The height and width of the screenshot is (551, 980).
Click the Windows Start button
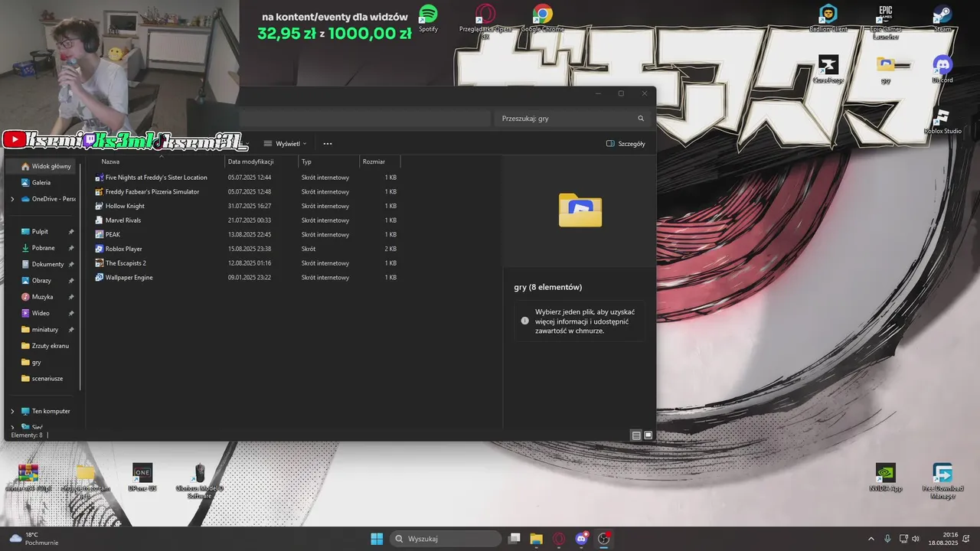point(377,539)
